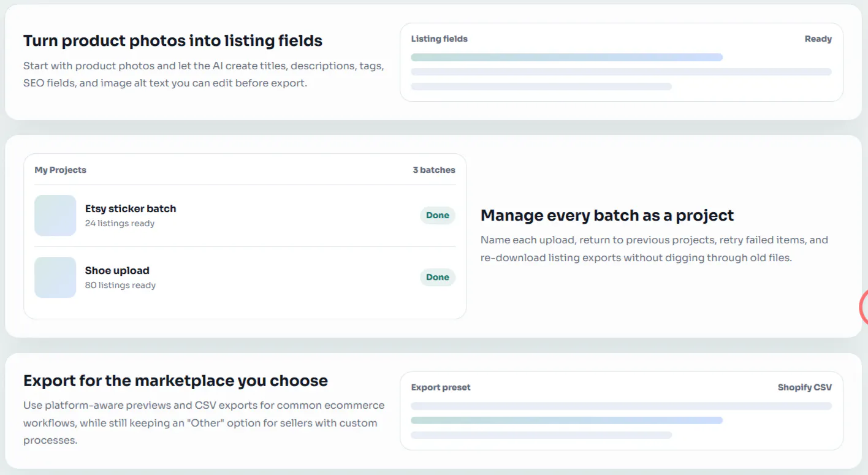The height and width of the screenshot is (475, 868).
Task: Click the red circular icon at right edge
Action: click(x=864, y=307)
